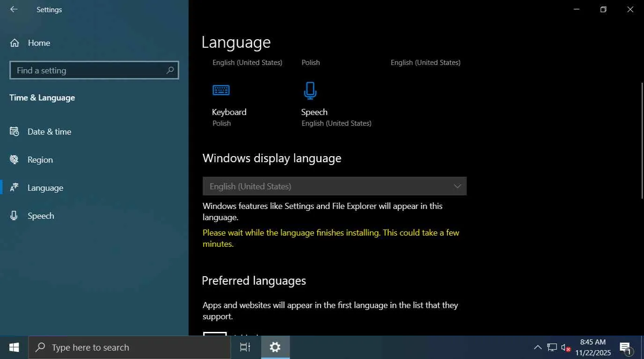Show hidden icons in the system tray

538,347
